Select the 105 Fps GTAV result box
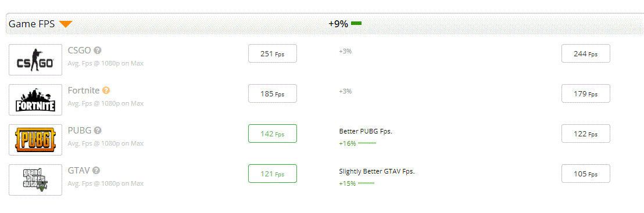The width and height of the screenshot is (644, 213). [x=586, y=174]
